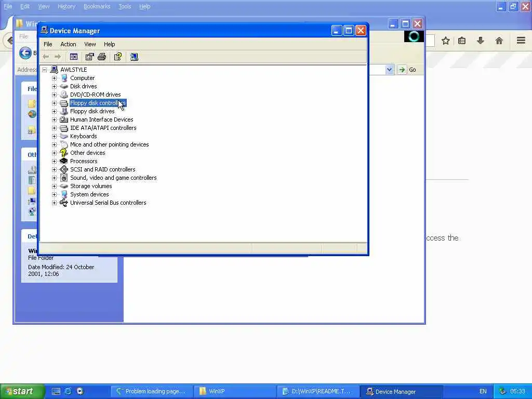532x399 pixels.
Task: Open Properties from Device Manager toolbar
Action: coord(89,57)
